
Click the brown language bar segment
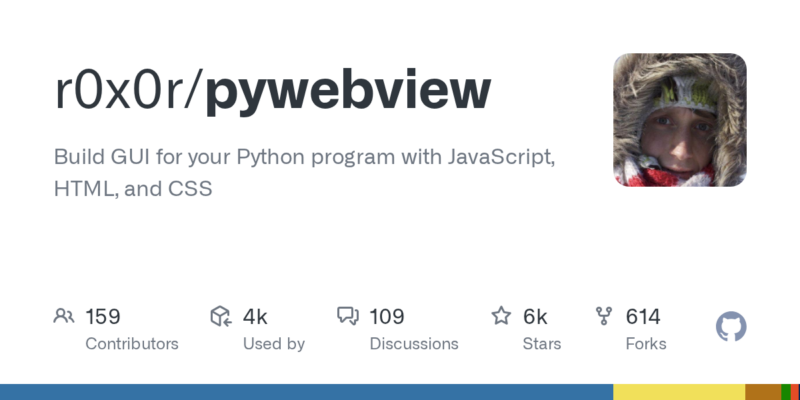pyautogui.click(x=763, y=392)
